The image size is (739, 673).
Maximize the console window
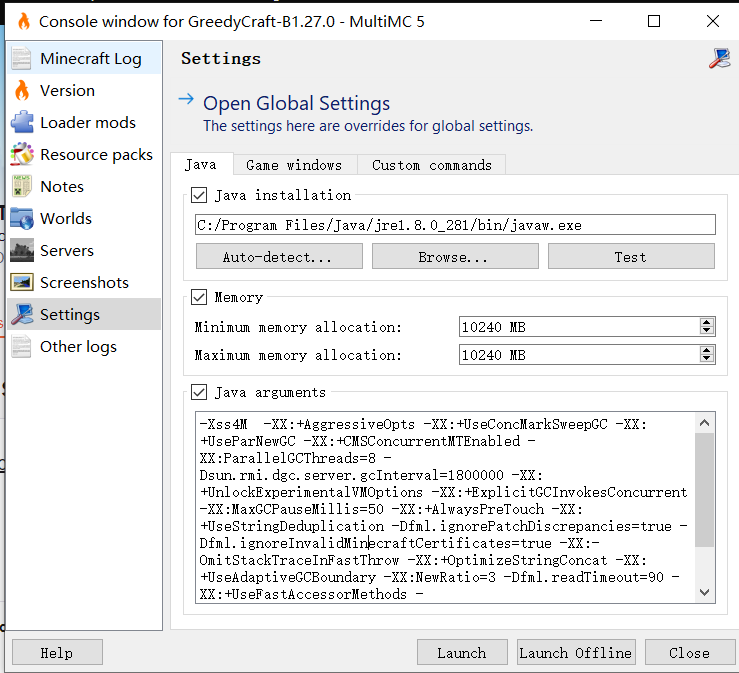[x=654, y=21]
